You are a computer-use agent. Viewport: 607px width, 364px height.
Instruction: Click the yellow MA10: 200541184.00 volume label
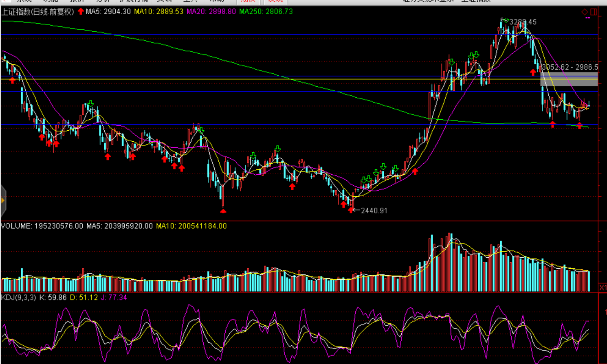click(x=191, y=226)
